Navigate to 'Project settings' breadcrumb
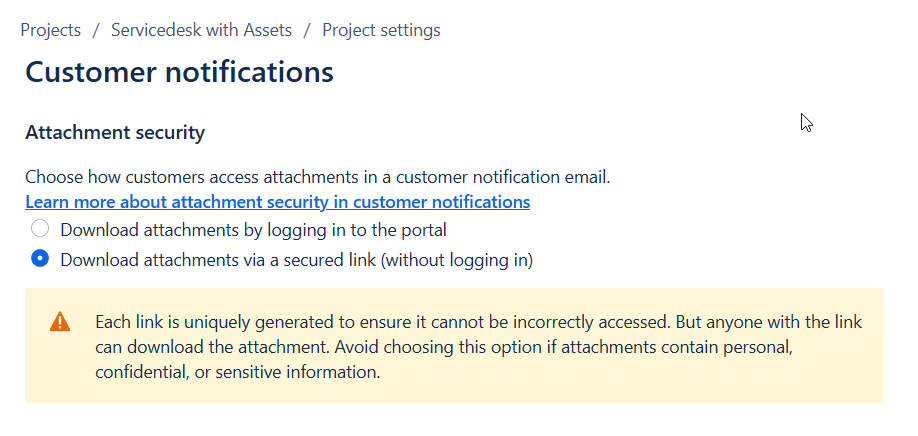 pyautogui.click(x=381, y=30)
